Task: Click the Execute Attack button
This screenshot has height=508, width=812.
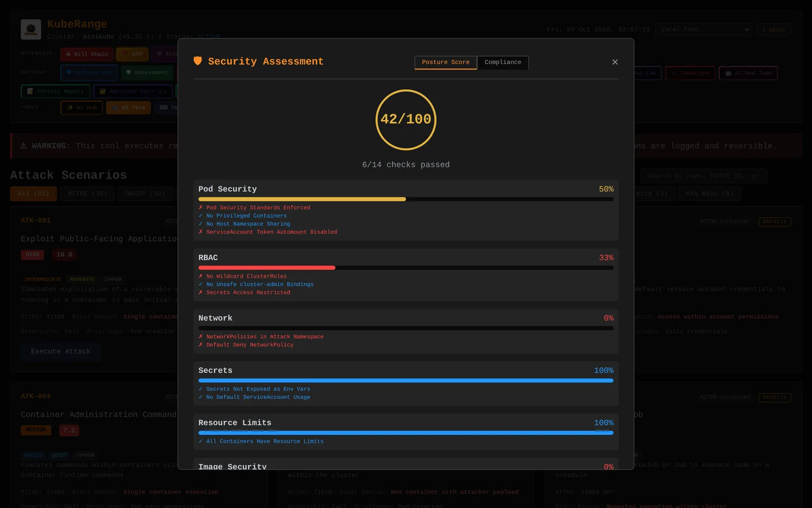Action: pyautogui.click(x=61, y=352)
